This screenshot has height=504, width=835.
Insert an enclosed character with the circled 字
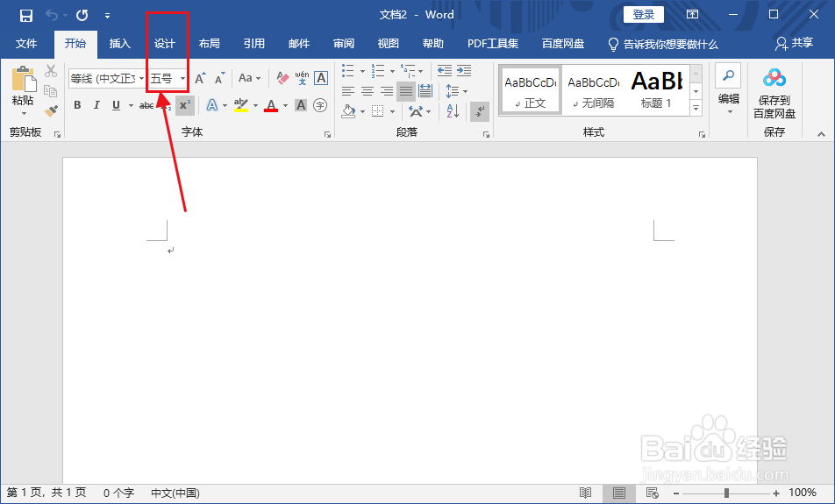point(320,105)
